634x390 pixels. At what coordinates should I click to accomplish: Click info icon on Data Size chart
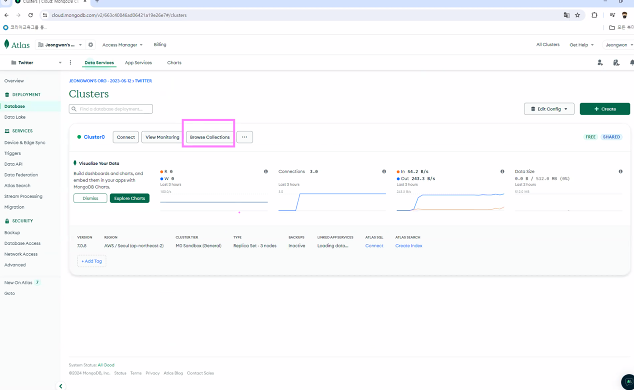620,171
